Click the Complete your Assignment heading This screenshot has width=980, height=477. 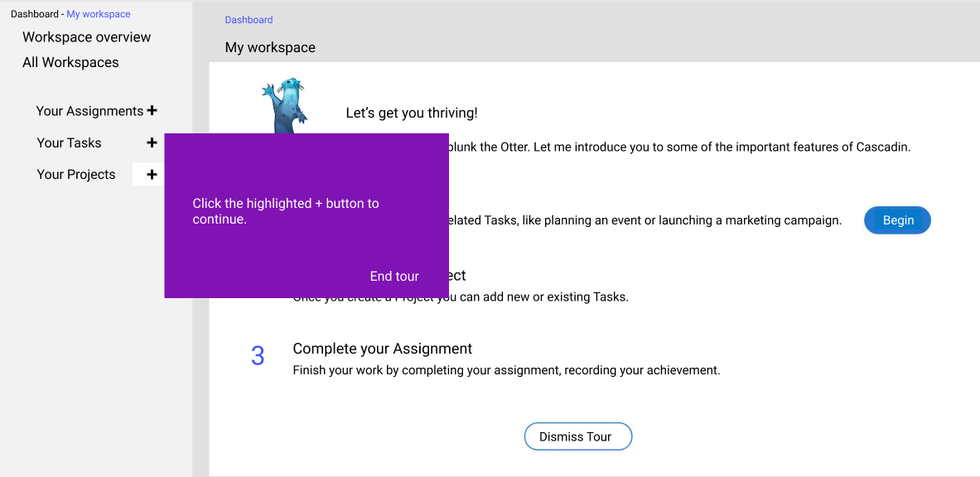[383, 348]
